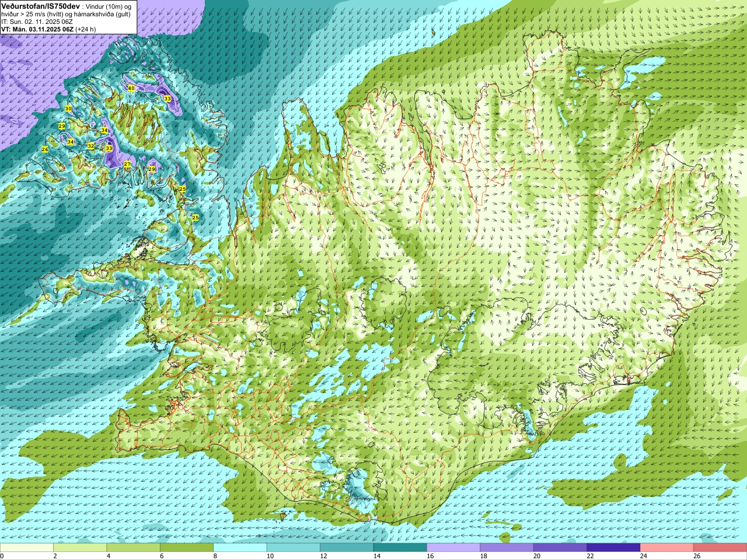Image resolution: width=747 pixels, height=560 pixels.
Task: Click the 10–12 m/s legend color swatch
Action: coord(294,548)
